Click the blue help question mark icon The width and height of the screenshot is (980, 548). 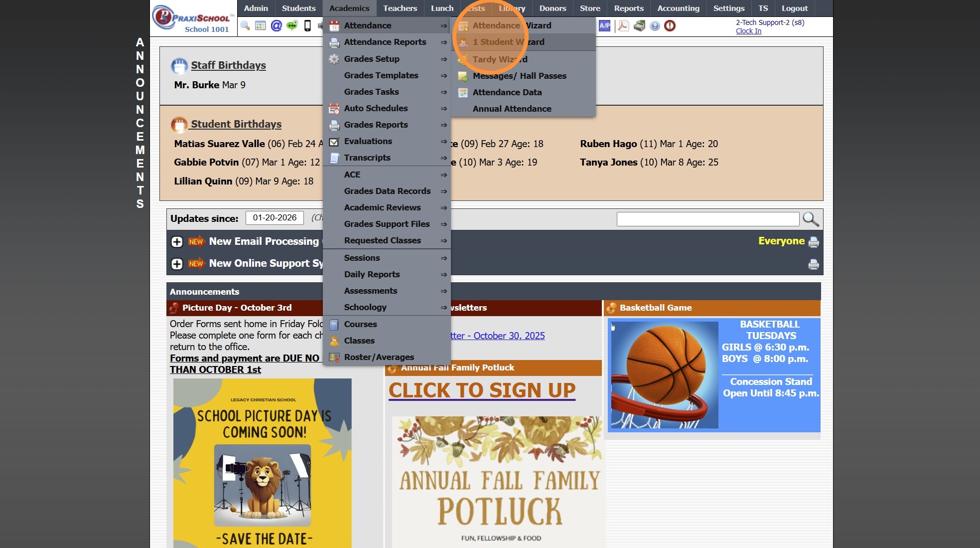(655, 25)
